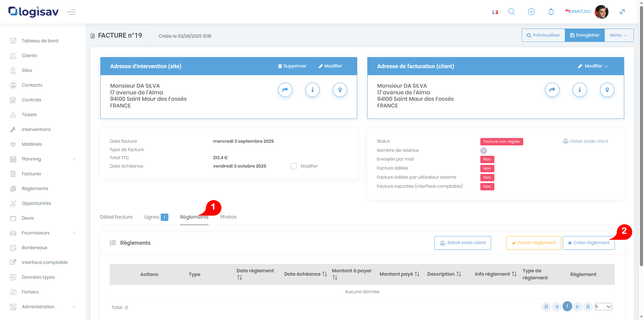Open Devis in sidebar

tap(28, 218)
